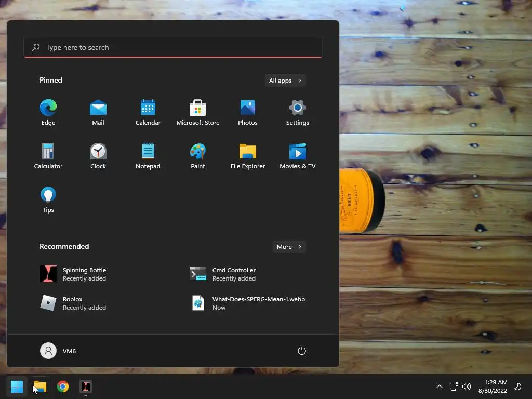Launch Google Chrome from the taskbar

[63, 387]
